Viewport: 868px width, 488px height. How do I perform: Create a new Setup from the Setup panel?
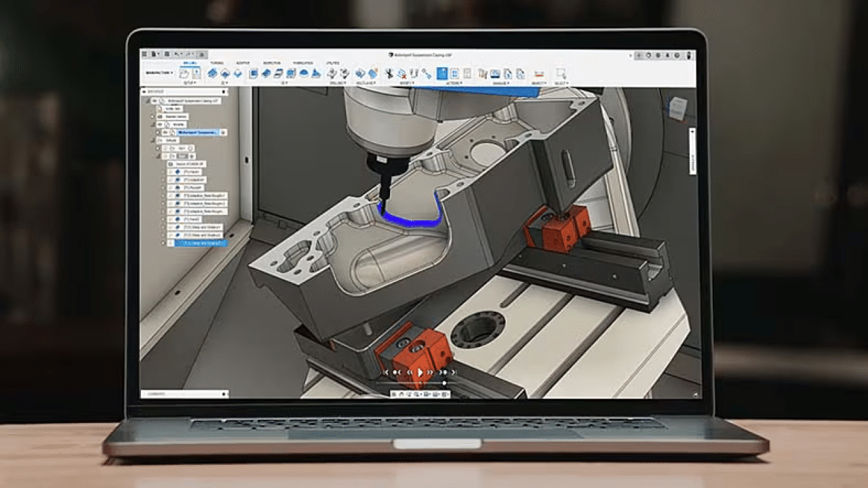point(183,74)
